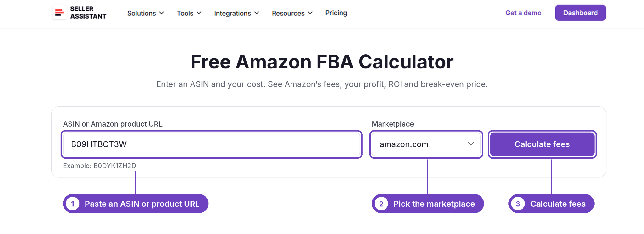Click the Seller Assistant brand name text
644x234 pixels.
pyautogui.click(x=88, y=13)
